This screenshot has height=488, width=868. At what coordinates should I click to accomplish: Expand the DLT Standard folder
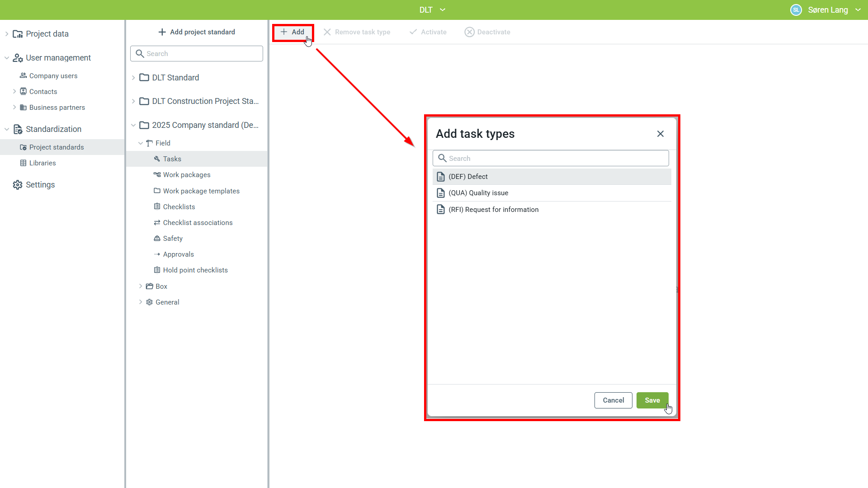[x=133, y=78]
